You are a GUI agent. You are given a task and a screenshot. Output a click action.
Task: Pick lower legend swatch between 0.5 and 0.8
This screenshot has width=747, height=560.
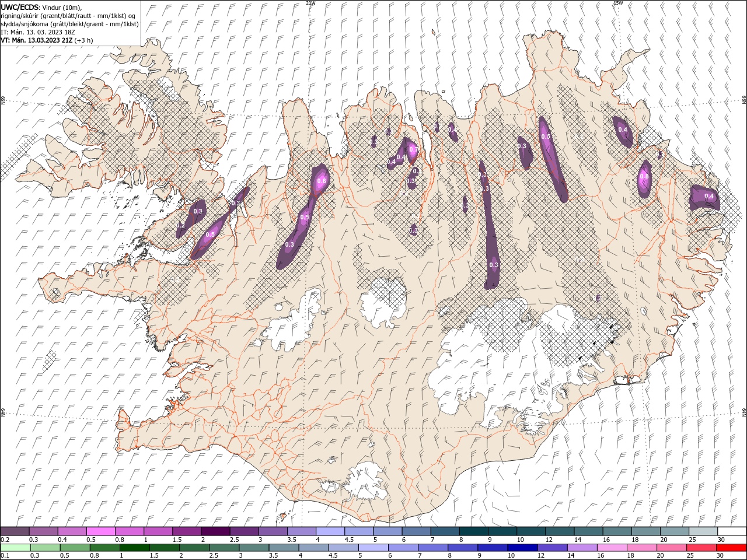(75, 548)
